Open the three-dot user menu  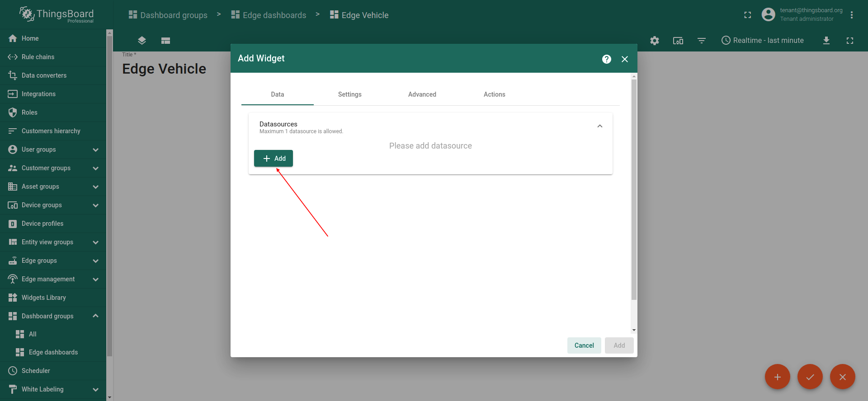click(852, 15)
